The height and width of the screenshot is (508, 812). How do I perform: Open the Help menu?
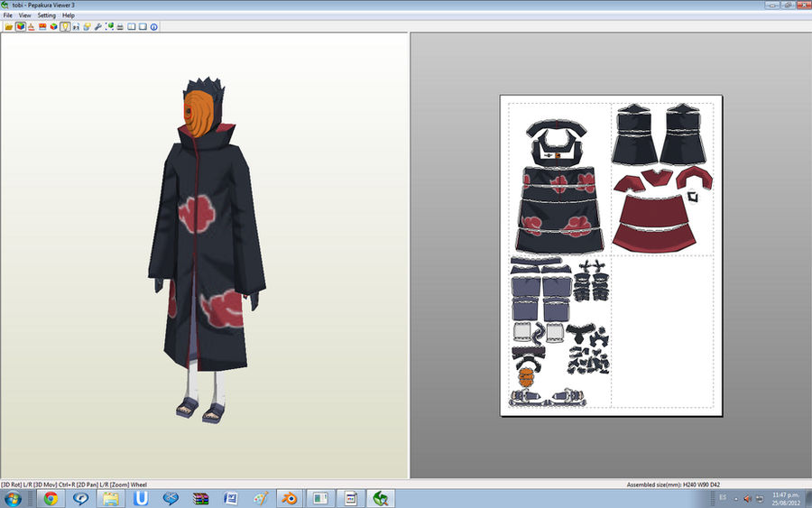tap(69, 15)
